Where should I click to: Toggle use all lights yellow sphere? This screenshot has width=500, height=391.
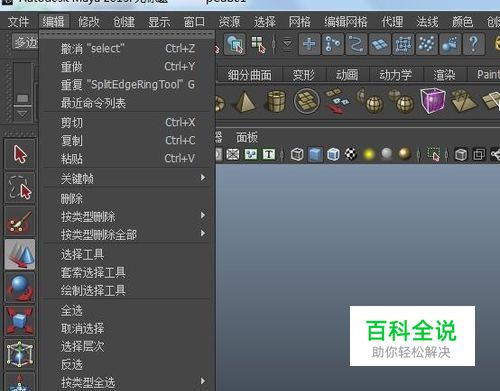point(369,154)
